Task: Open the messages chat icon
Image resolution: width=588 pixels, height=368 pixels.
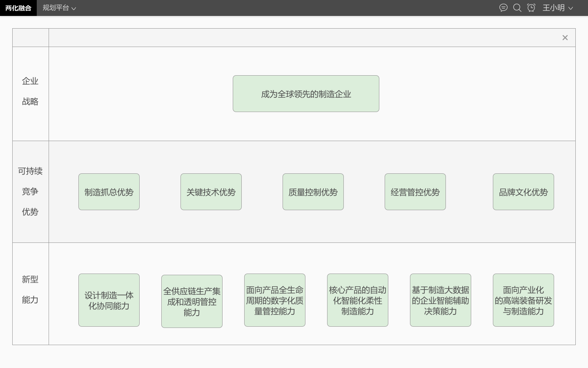Action: tap(503, 8)
